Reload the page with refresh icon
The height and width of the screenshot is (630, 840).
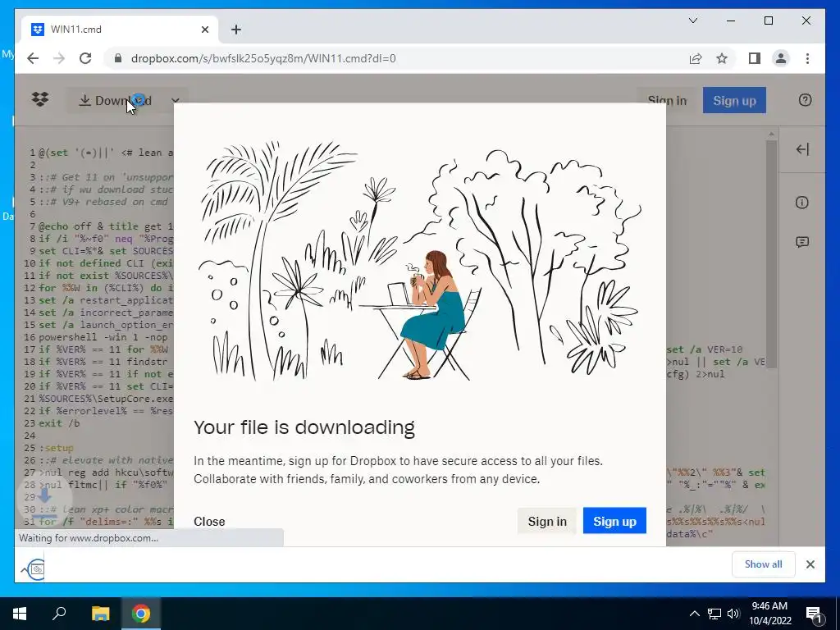click(x=85, y=58)
